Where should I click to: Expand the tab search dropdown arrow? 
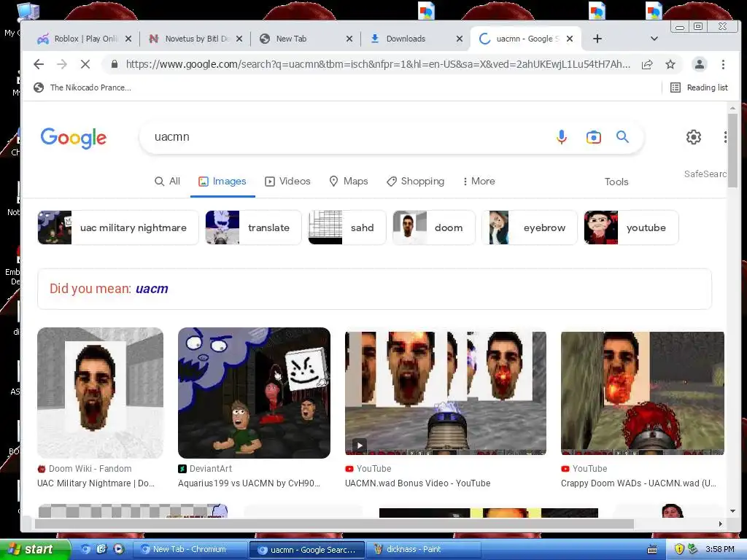click(654, 39)
